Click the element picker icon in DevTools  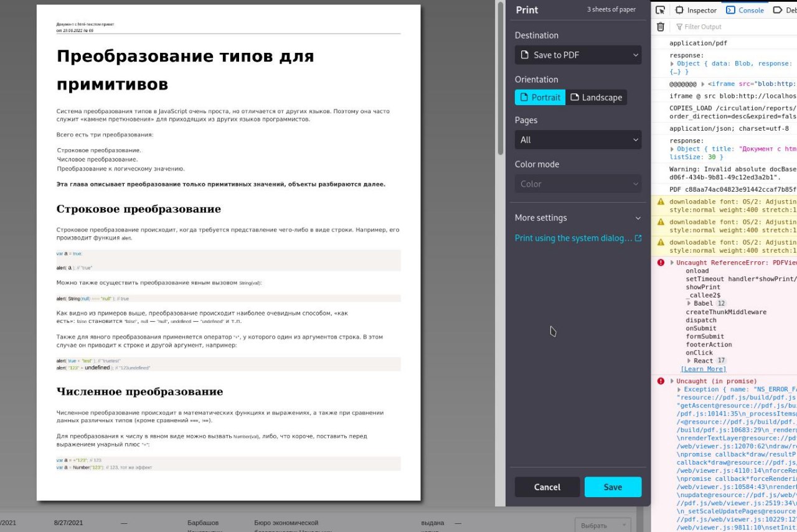tap(660, 10)
